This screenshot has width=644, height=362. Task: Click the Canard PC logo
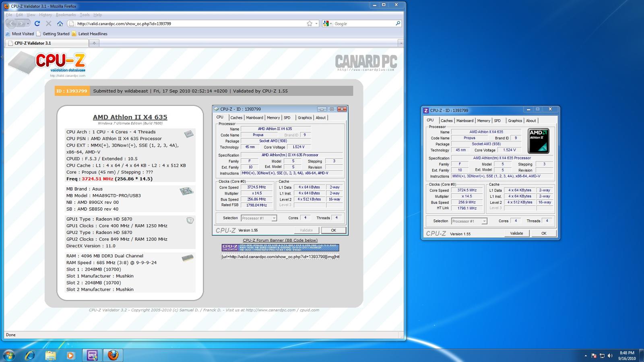[366, 63]
